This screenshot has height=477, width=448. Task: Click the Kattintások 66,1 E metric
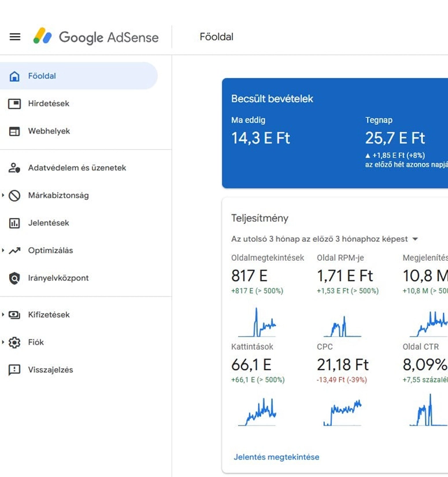(x=251, y=365)
